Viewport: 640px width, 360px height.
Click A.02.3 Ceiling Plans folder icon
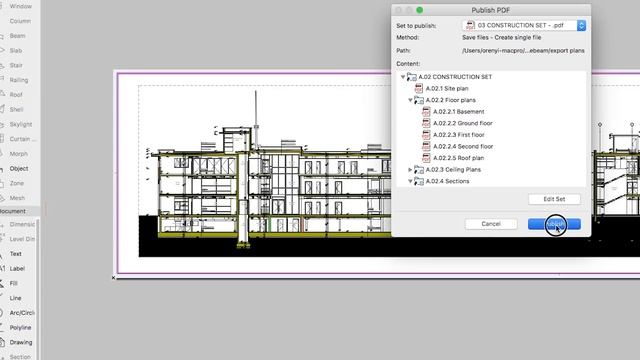419,169
